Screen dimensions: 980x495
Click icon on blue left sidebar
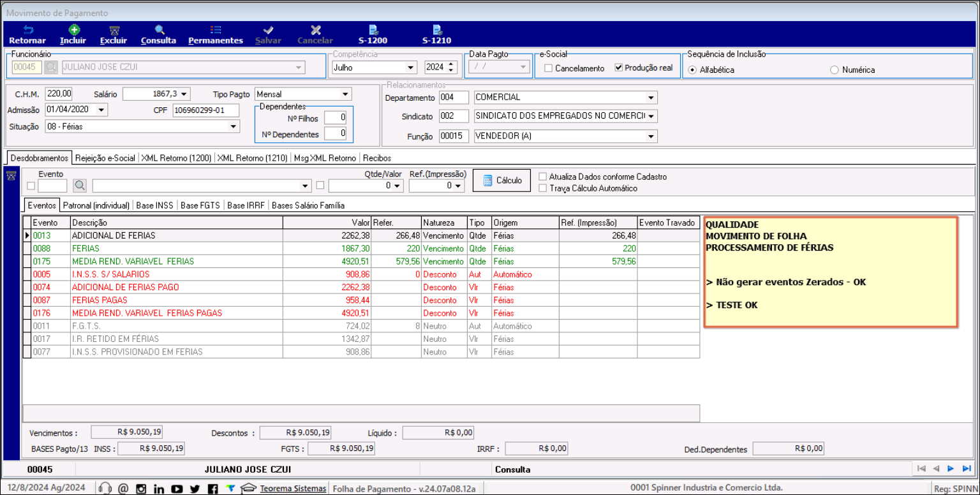(x=10, y=175)
